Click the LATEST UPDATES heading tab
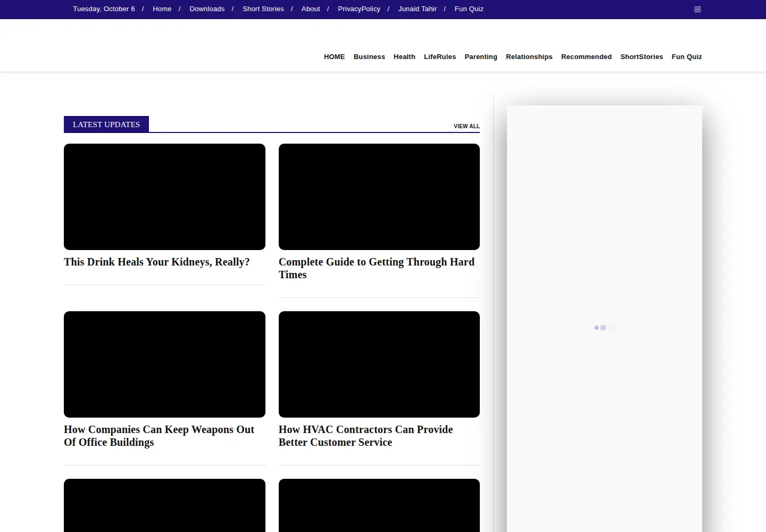The height and width of the screenshot is (532, 766). (106, 124)
